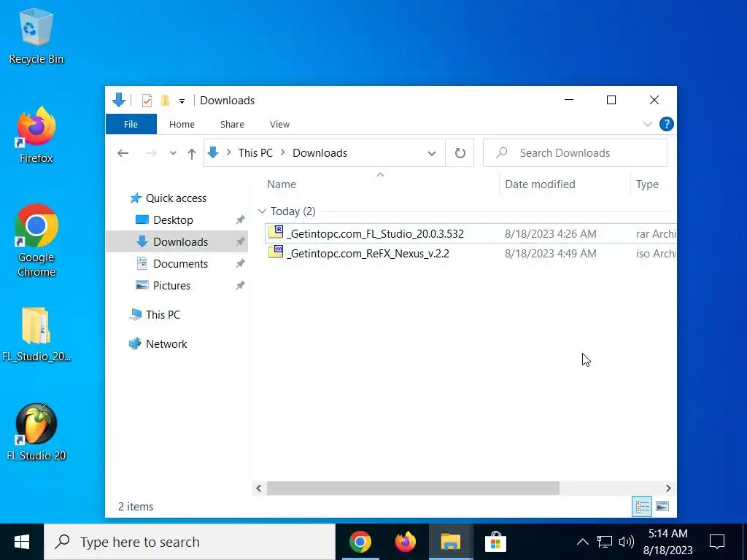Open Microsoft Store from the taskbar
This screenshot has width=747, height=560.
(x=495, y=542)
